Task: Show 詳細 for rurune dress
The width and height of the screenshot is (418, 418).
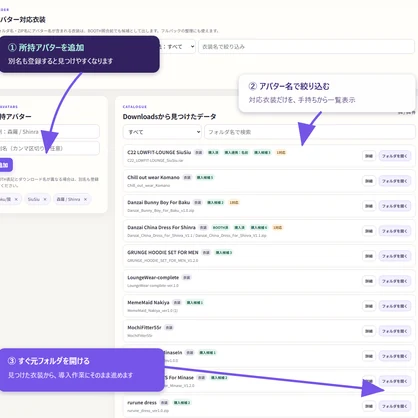Action: click(x=369, y=406)
